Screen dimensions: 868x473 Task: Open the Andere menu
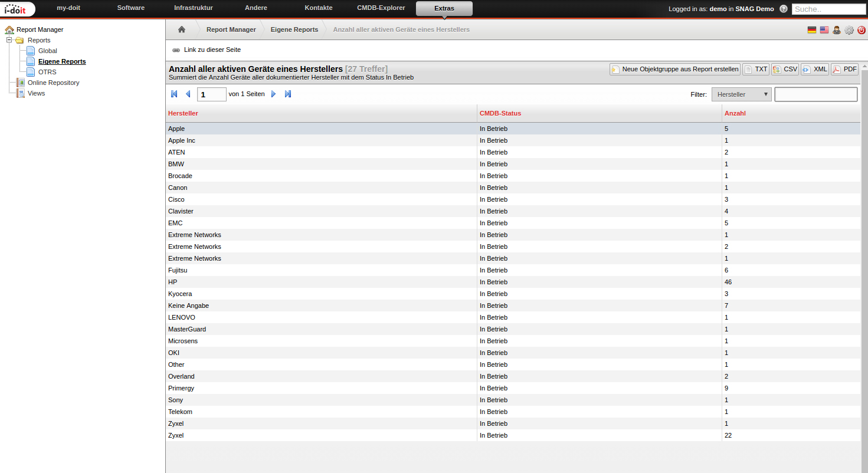tap(256, 8)
